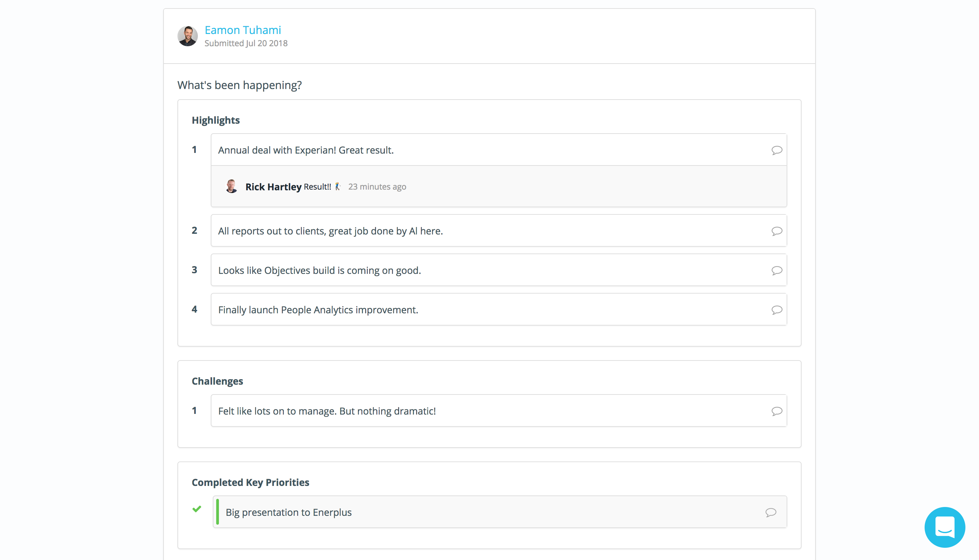This screenshot has height=560, width=979.
Task: Select Finally launch People Analytics entry
Action: 318,310
